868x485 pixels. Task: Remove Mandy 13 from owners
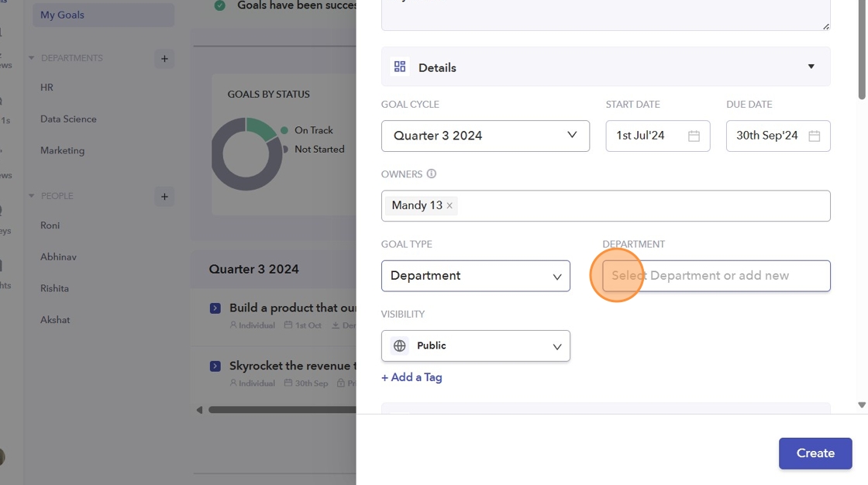pyautogui.click(x=449, y=206)
